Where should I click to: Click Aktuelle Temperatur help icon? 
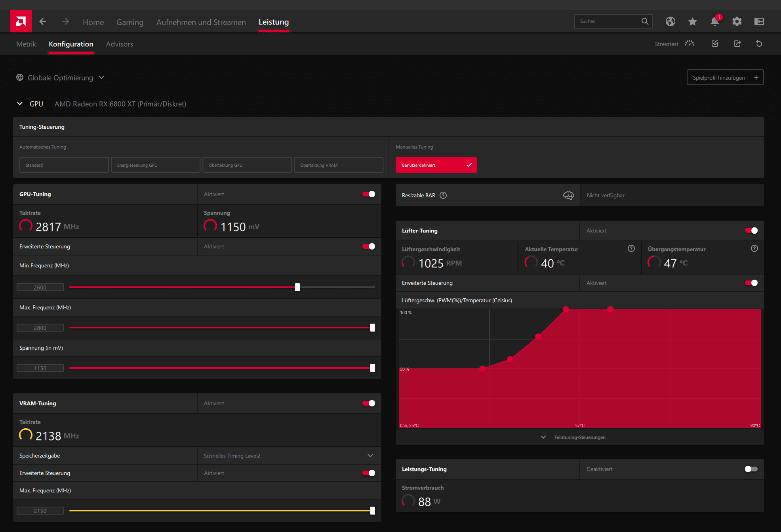tap(631, 248)
